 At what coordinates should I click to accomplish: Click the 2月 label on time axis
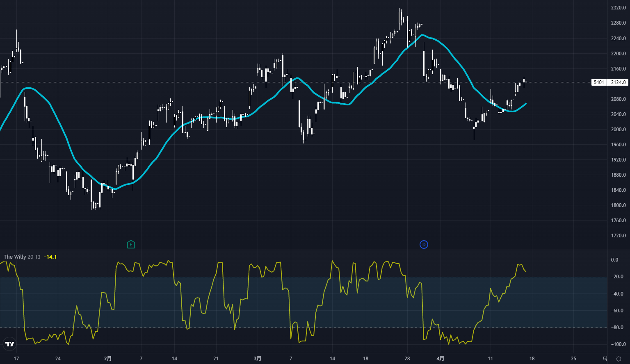[107, 359]
